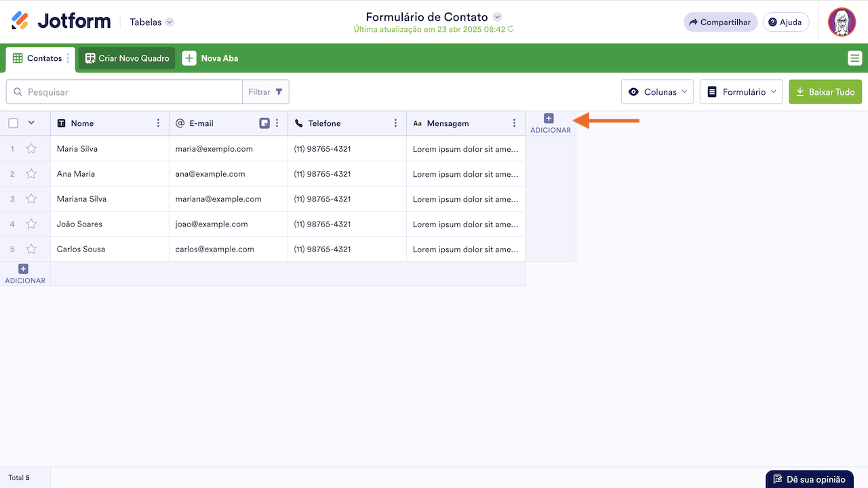868x488 pixels.
Task: Click the Telefone column header
Action: [347, 123]
